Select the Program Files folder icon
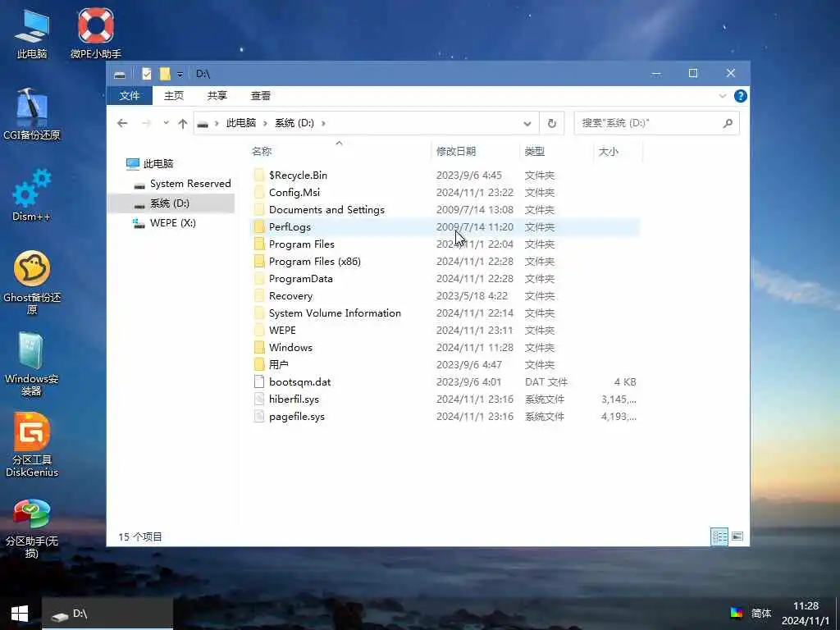 click(259, 244)
